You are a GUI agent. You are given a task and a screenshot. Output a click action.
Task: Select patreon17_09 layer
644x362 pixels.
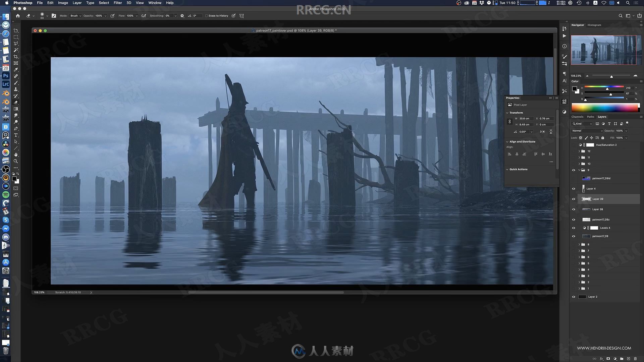coord(608,236)
